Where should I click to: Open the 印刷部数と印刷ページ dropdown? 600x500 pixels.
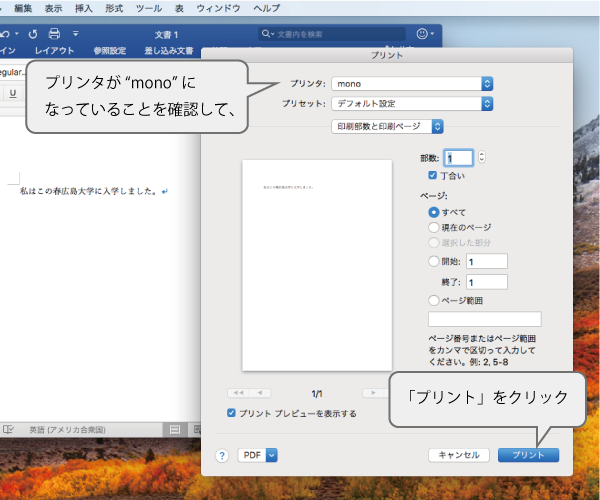[387, 127]
